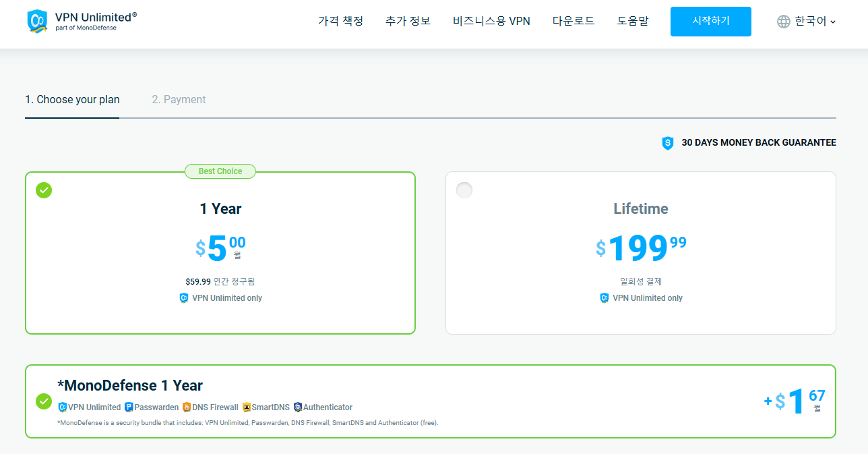Click the 'SmartDNS' label in bundle
The height and width of the screenshot is (454, 868).
(x=270, y=407)
